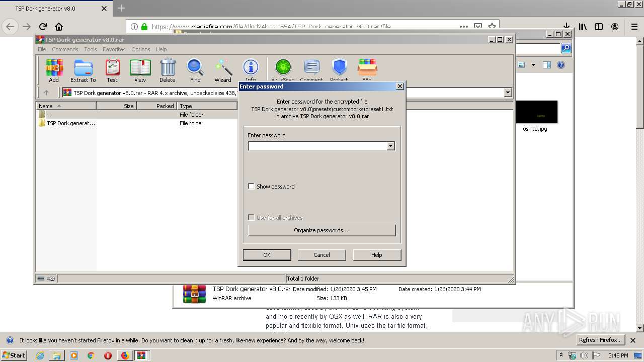
Task: Open the Windows Start menu
Action: (14, 355)
